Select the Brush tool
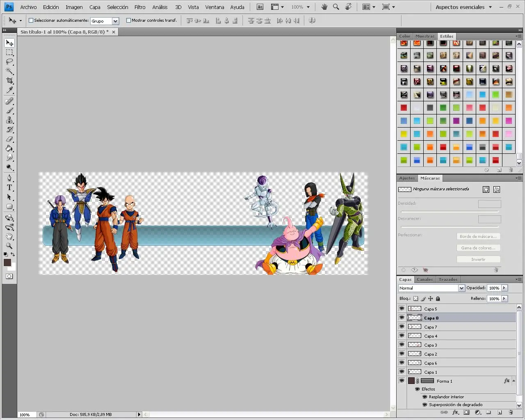The image size is (525, 420). point(9,111)
